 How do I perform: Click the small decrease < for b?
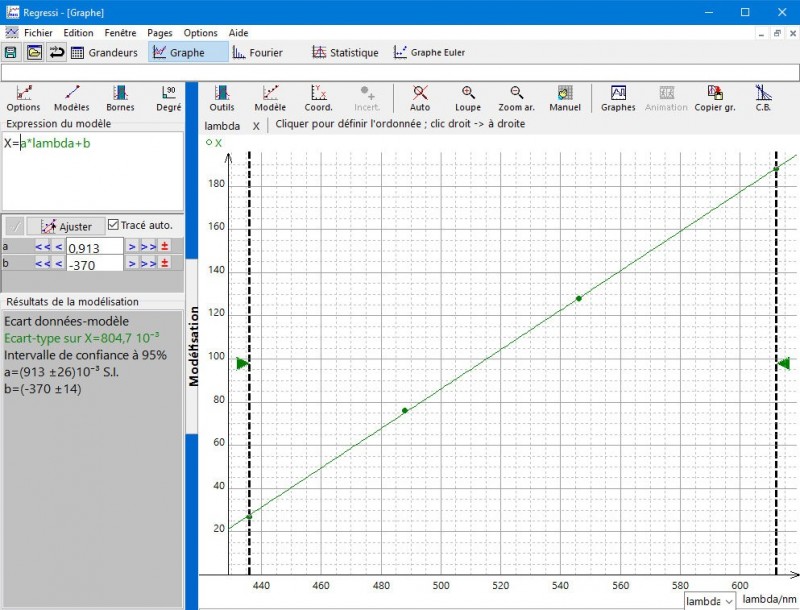(x=59, y=264)
